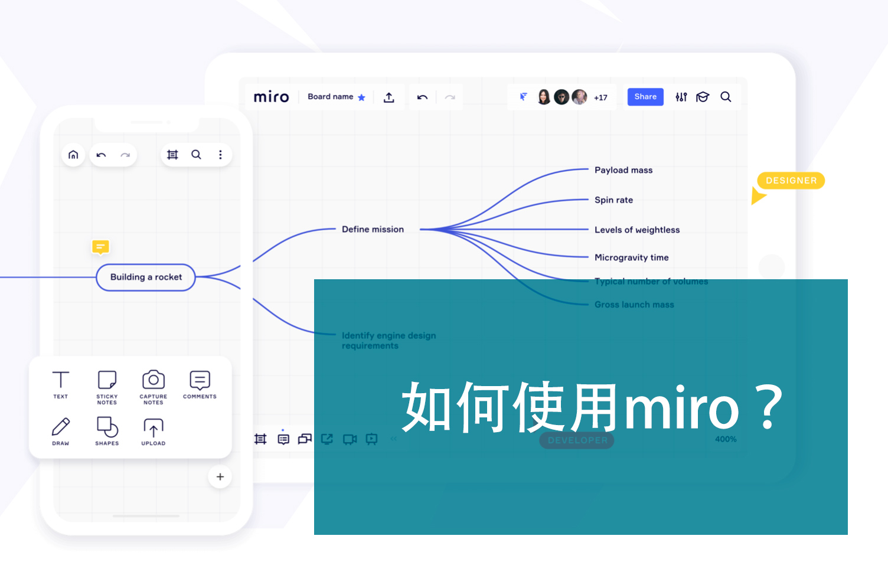Click the miro logo
888x588 pixels.
[271, 97]
